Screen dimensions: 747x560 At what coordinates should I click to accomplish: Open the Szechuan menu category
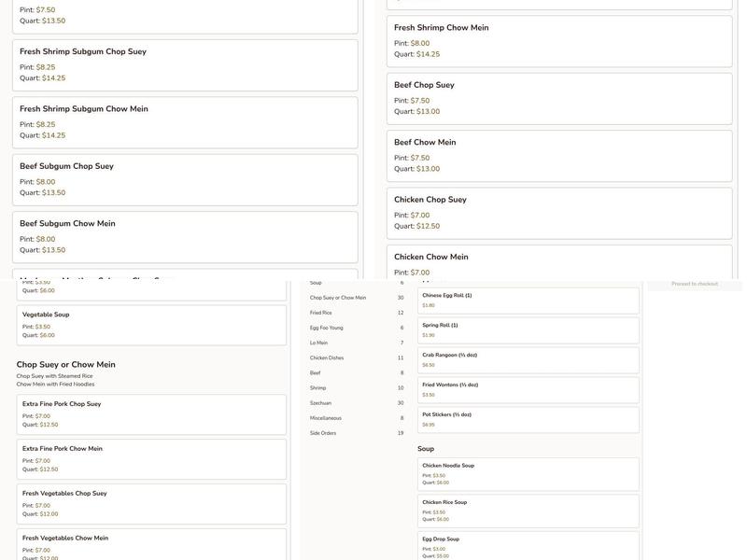point(320,403)
